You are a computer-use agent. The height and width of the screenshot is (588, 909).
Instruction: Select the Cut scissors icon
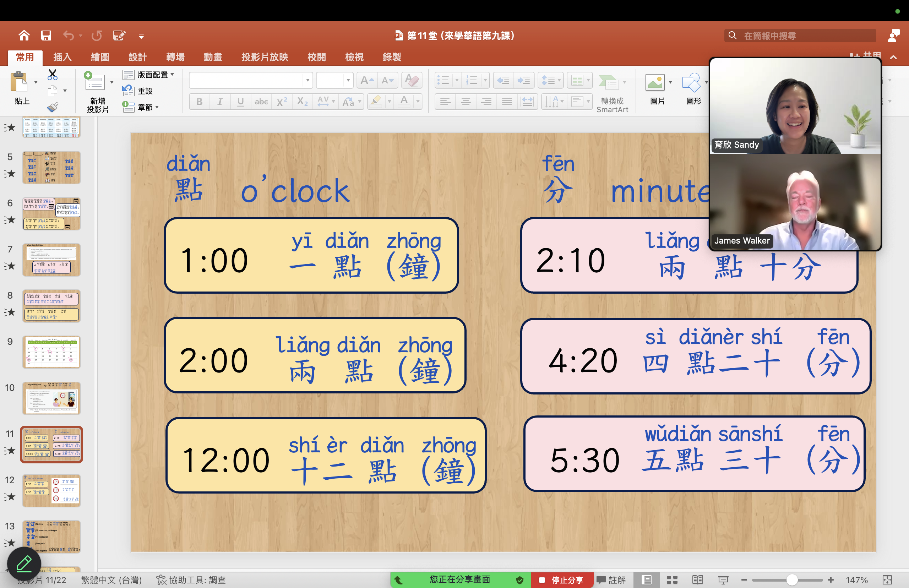pos(52,75)
